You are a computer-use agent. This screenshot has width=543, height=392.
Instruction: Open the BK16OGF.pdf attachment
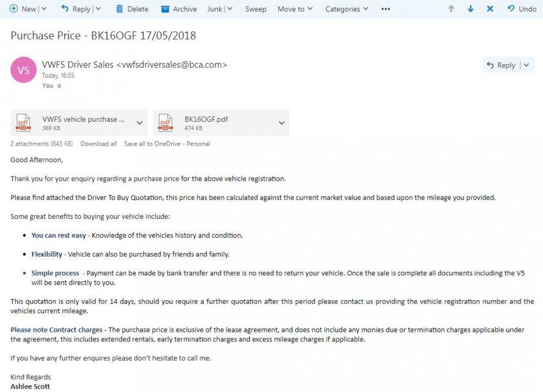pyautogui.click(x=222, y=123)
